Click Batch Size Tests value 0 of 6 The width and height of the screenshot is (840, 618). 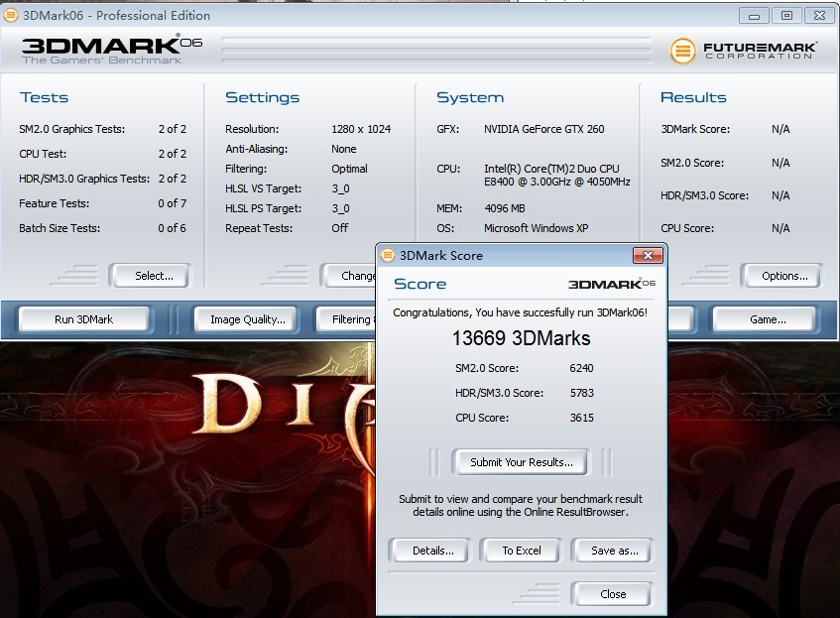(172, 228)
